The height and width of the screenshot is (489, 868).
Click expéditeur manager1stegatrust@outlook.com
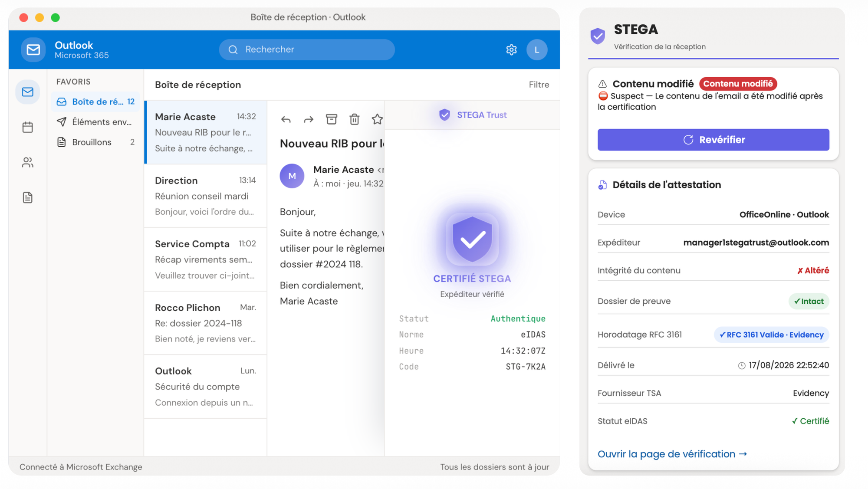coord(756,243)
